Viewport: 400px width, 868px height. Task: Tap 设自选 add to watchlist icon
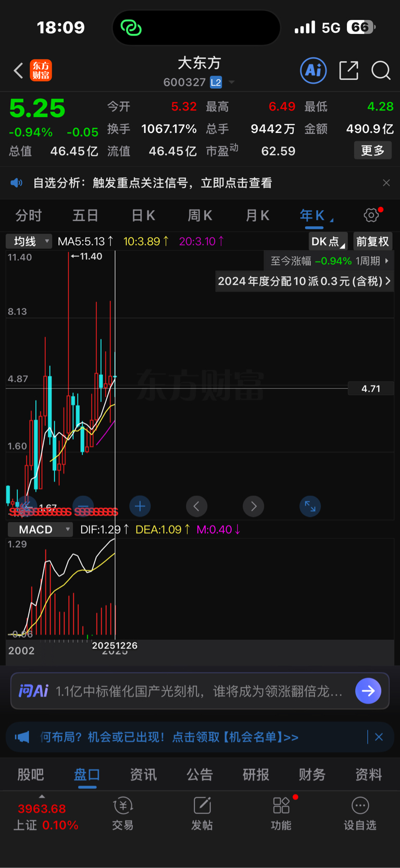[x=360, y=813]
